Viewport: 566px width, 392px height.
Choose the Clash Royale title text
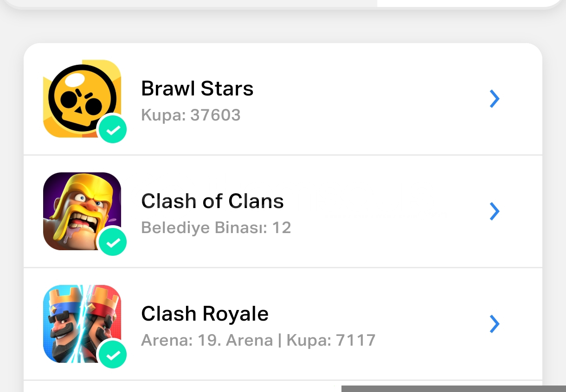coord(205,314)
